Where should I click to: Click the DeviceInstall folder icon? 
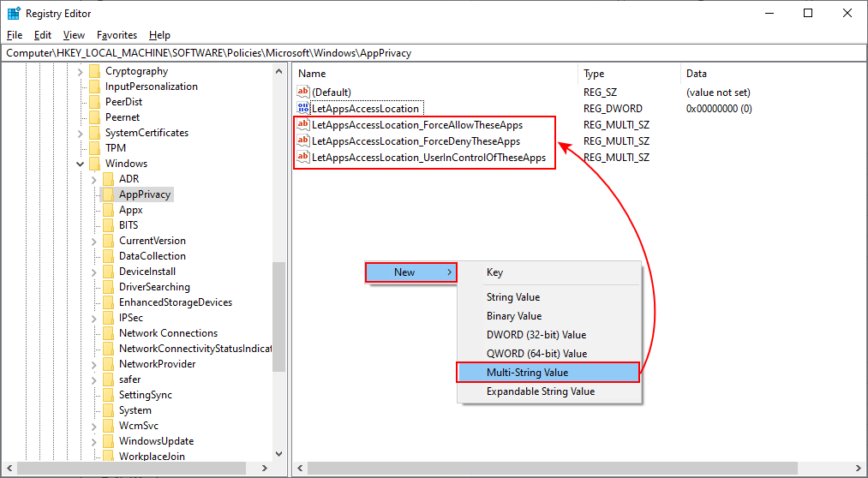point(109,272)
